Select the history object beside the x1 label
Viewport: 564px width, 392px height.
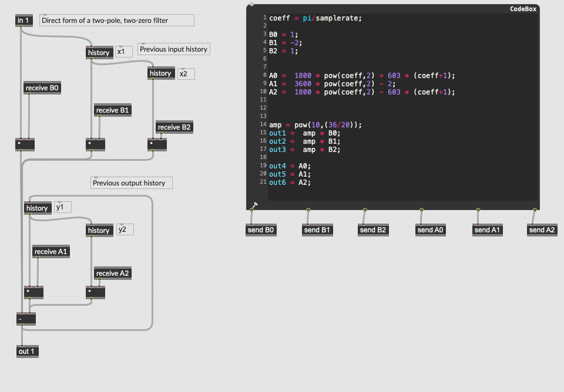pyautogui.click(x=100, y=52)
